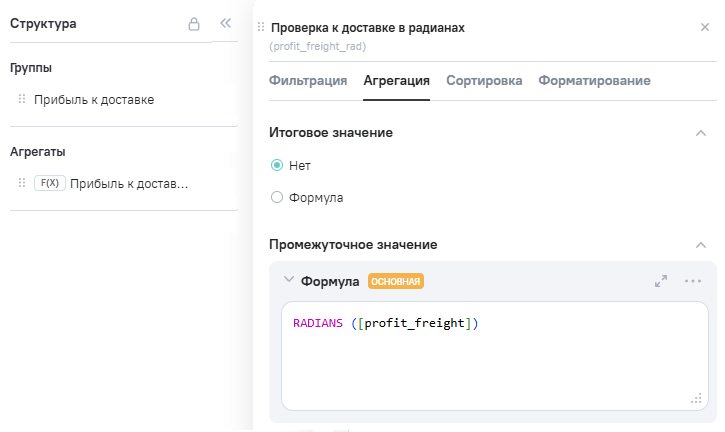Click the lock icon beside Структура

point(194,24)
